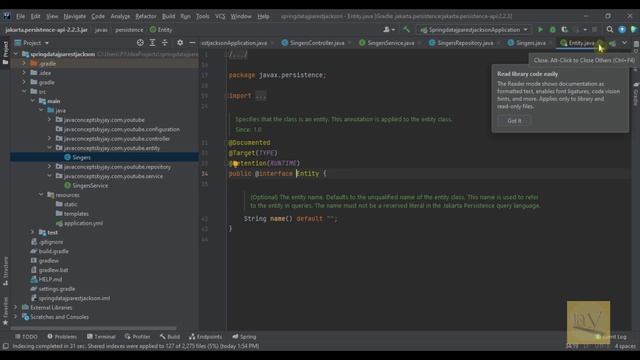Open the Navigate menu
The width and height of the screenshot is (640, 360).
coord(74,16)
